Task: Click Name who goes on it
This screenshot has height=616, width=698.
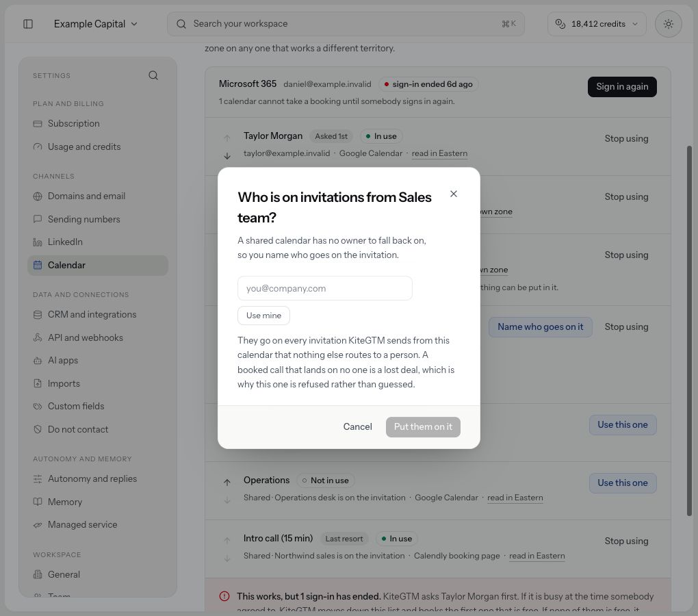Action: point(540,327)
